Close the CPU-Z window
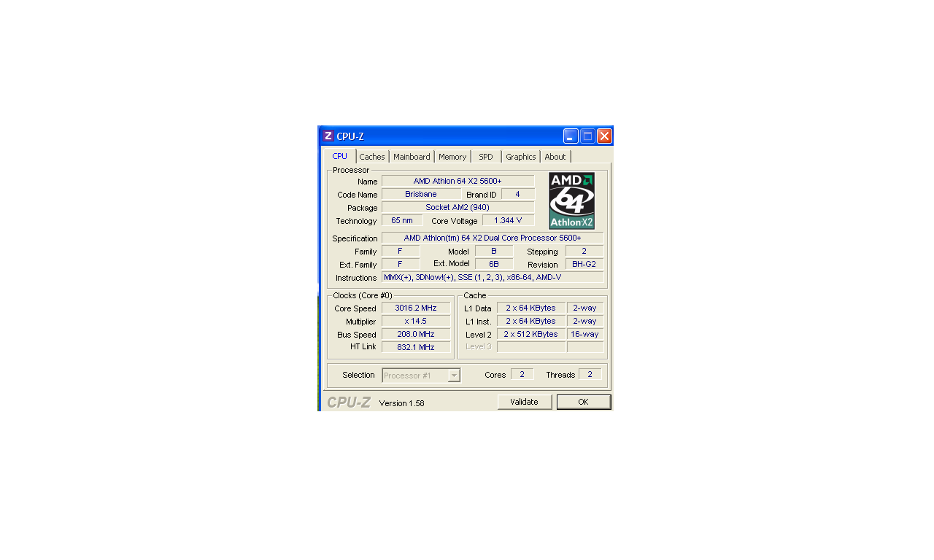 (x=604, y=136)
